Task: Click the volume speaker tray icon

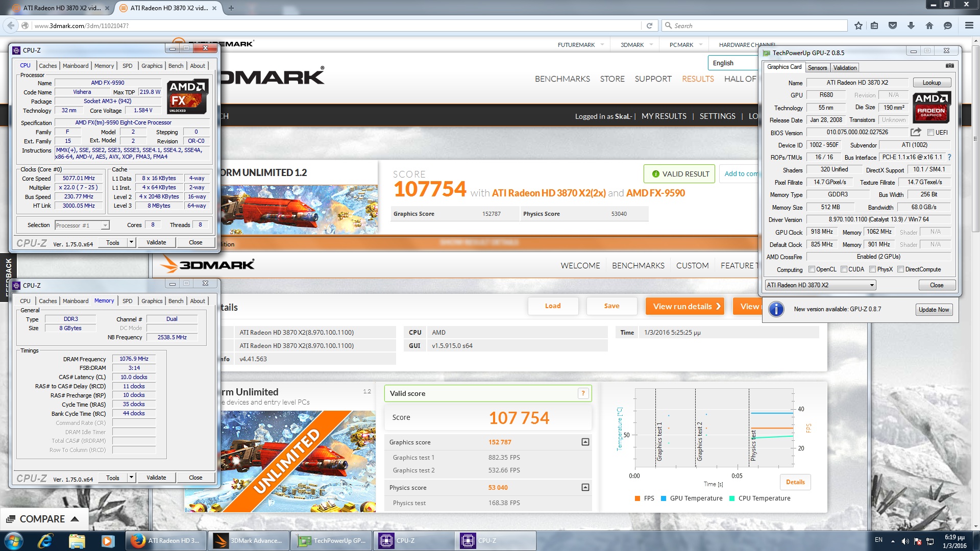Action: (905, 541)
